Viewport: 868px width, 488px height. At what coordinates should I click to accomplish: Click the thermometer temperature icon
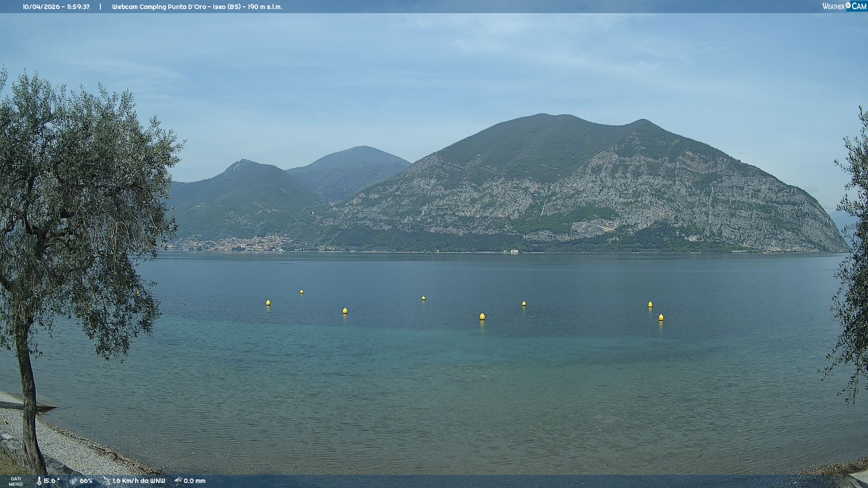pos(39,481)
